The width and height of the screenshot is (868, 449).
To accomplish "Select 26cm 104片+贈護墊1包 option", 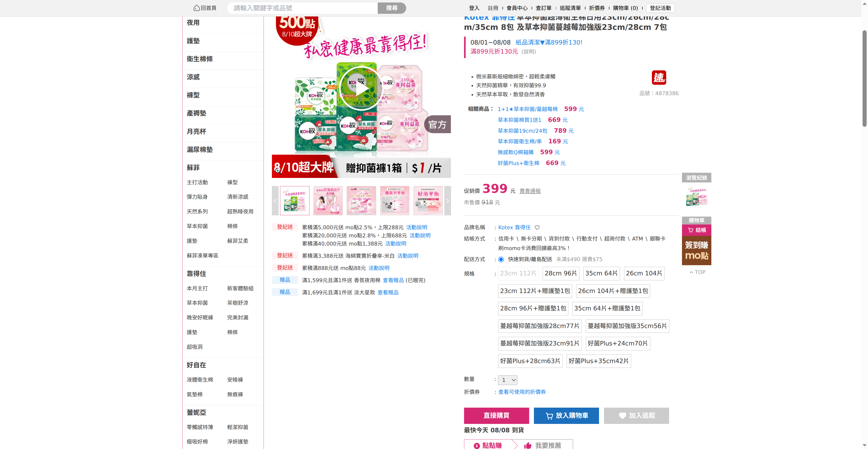I will coord(613,291).
